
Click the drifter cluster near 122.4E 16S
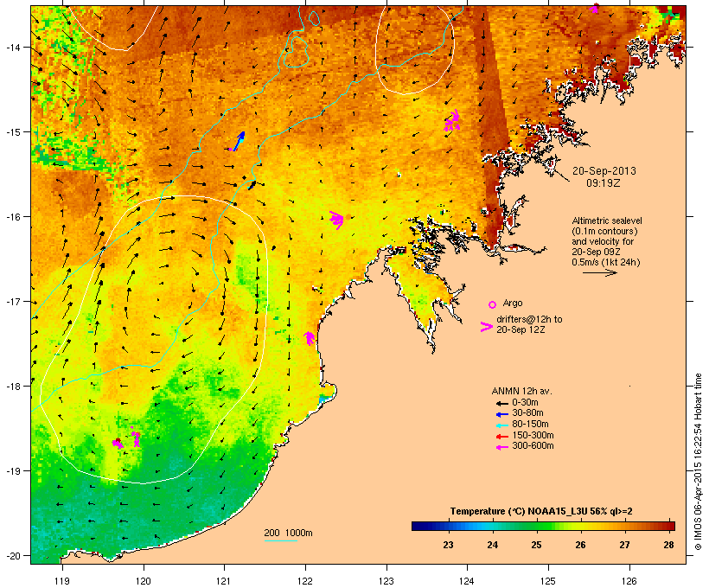337,220
